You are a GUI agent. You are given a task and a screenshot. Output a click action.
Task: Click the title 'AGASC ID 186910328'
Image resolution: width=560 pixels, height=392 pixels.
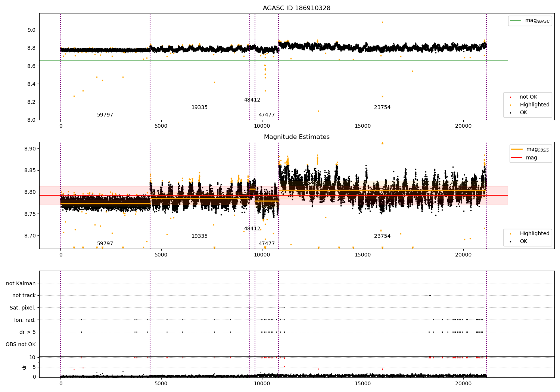point(296,8)
